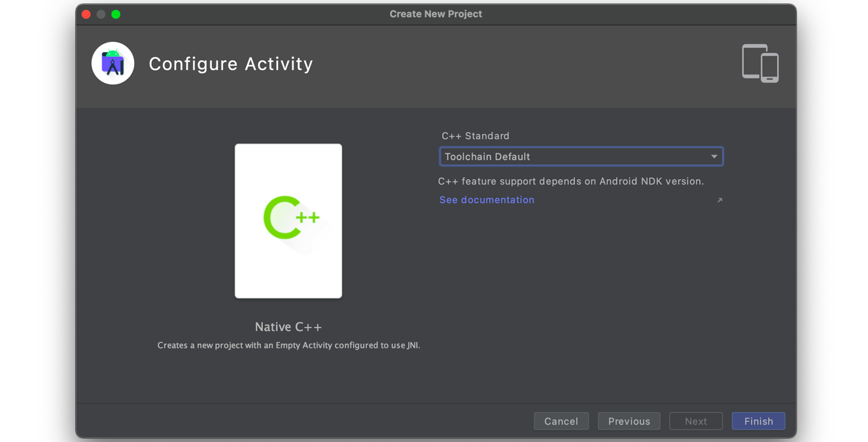Click the green C++ logo
868x442 pixels.
291,218
